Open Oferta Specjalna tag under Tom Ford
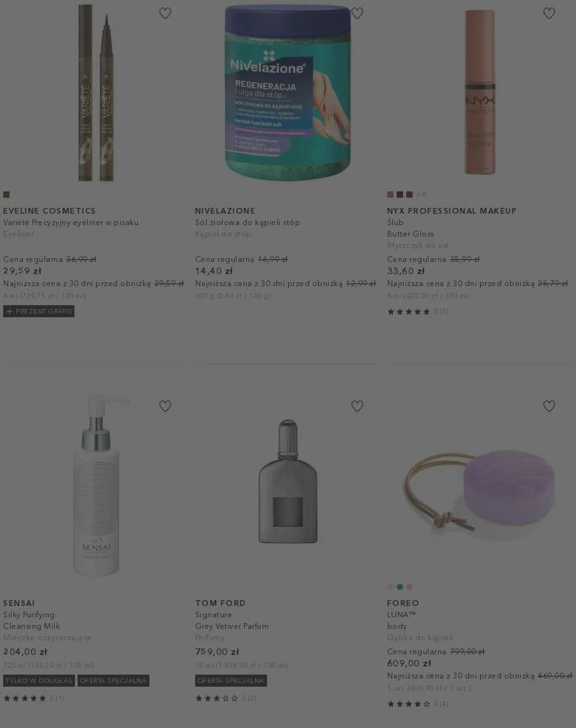Screen dimensions: 576x728 [x=231, y=681]
